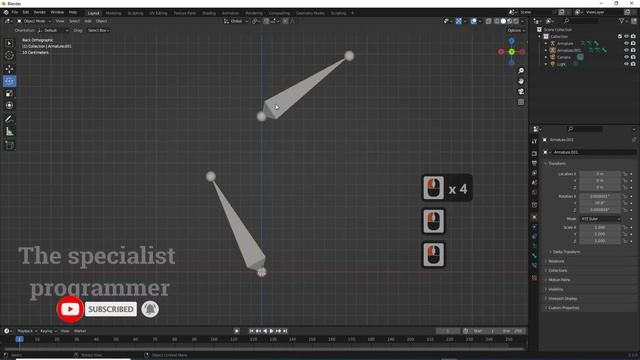Open the World properties tab
The width and height of the screenshot is (640, 360).
click(x=534, y=193)
